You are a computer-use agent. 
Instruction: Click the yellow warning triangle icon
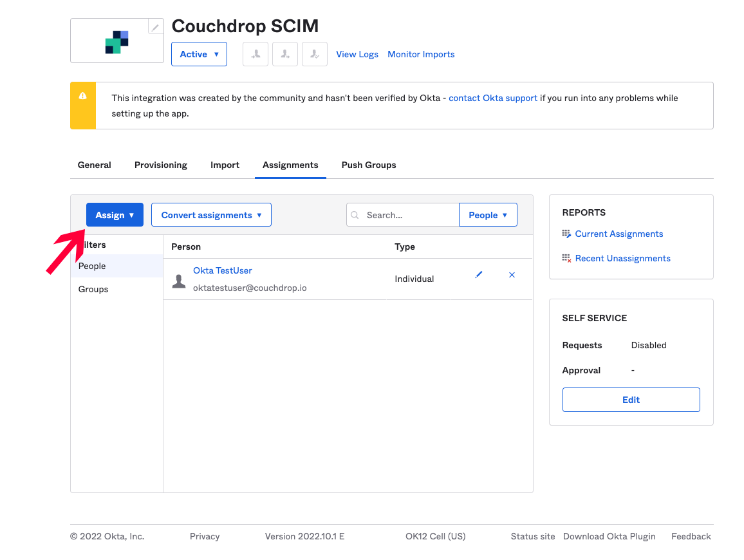tap(82, 96)
